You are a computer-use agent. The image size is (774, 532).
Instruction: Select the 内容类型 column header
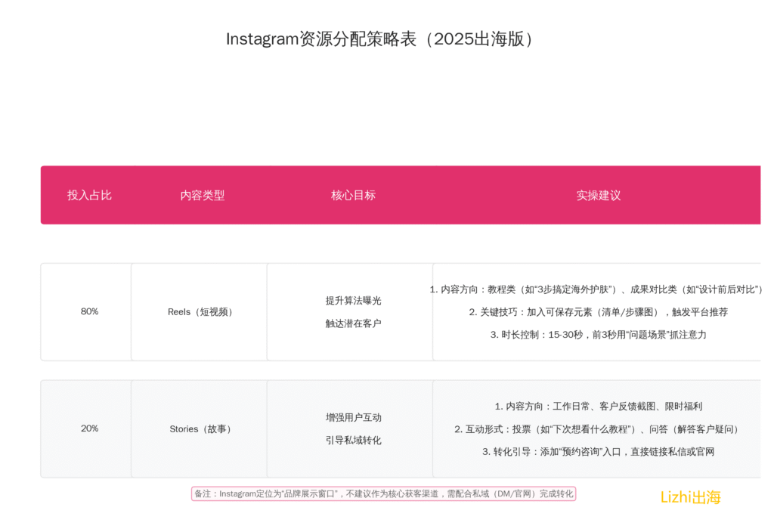tap(202, 195)
